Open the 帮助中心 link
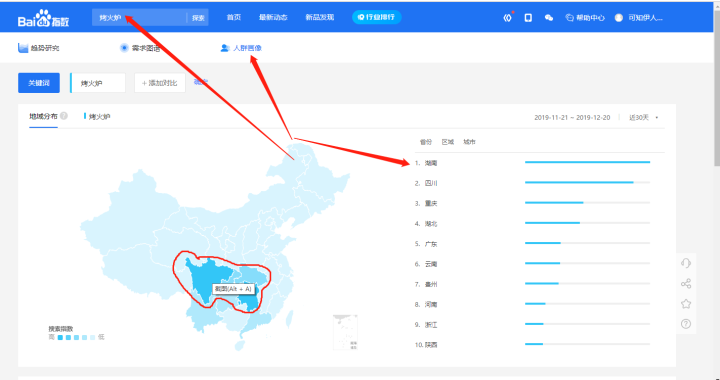Image resolution: width=720 pixels, height=380 pixels. (585, 18)
